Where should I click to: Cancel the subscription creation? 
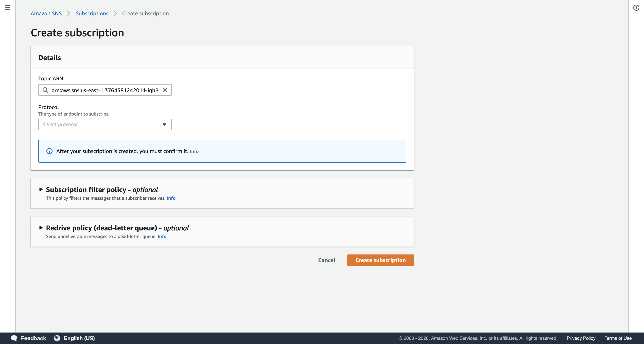point(326,260)
